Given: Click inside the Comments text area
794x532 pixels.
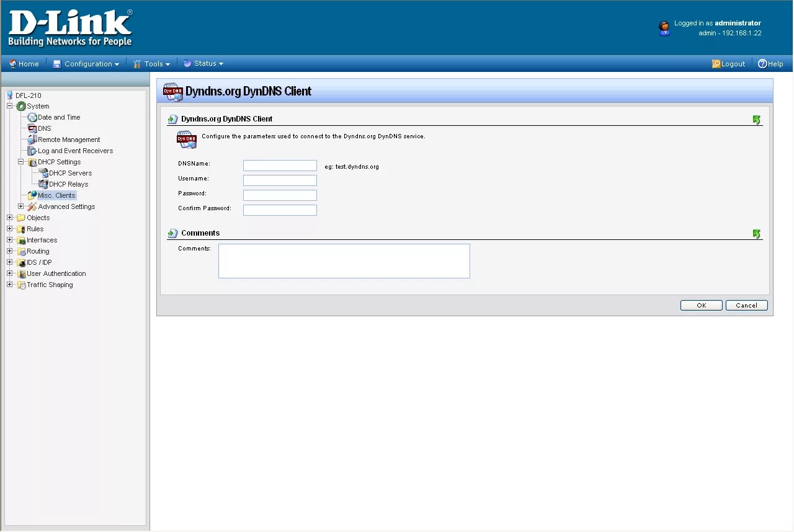Looking at the screenshot, I should 344,261.
